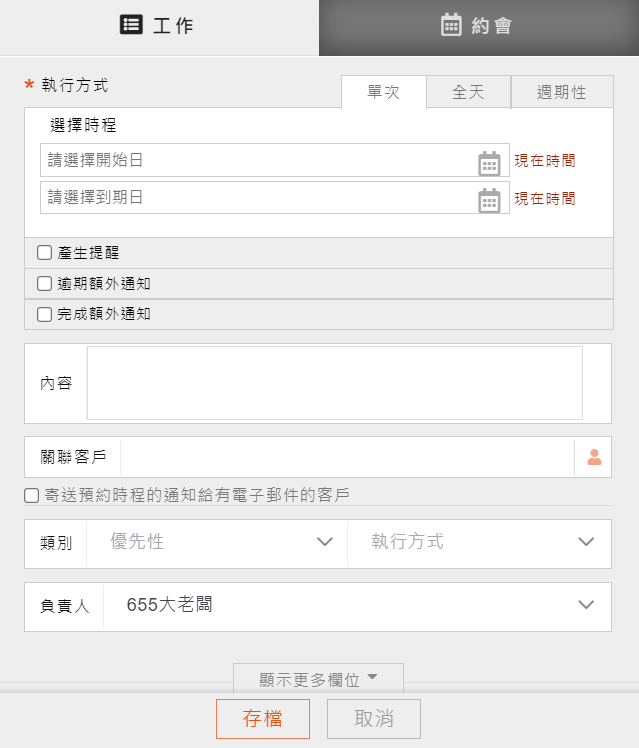Viewport: 639px width, 748px height.
Task: Toggle 寄送預約時程的通知 email checkbox
Action: point(32,495)
